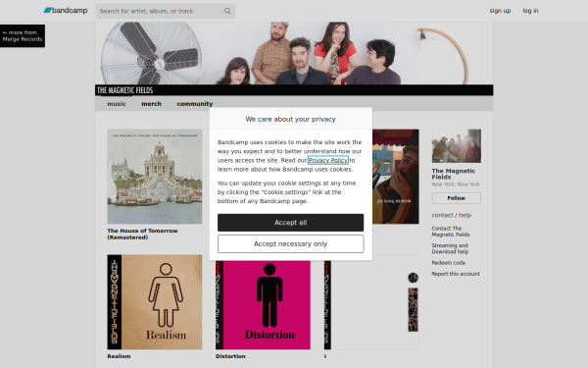This screenshot has width=588, height=368.
Task: Open the 50 Song Memoir album cover
Action: pyautogui.click(x=396, y=177)
